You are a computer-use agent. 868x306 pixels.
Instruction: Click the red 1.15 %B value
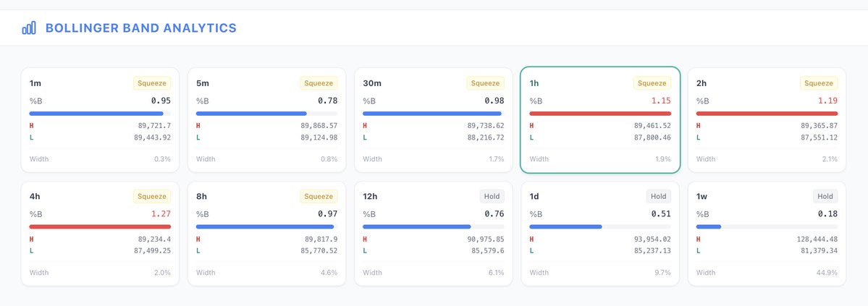pyautogui.click(x=661, y=101)
